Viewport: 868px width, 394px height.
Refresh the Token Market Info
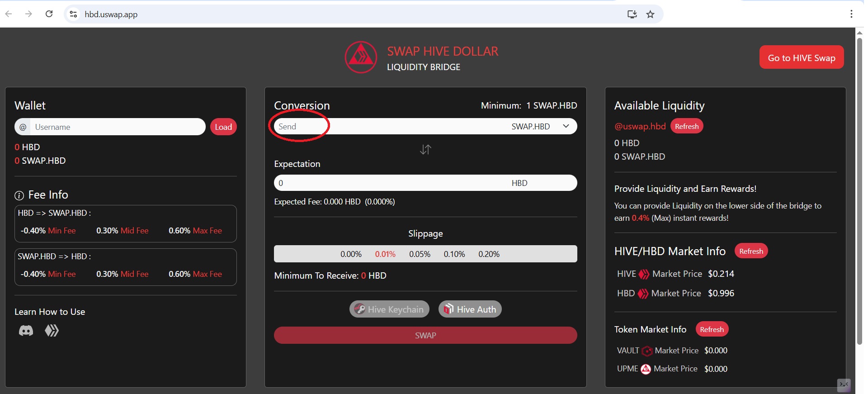(712, 329)
